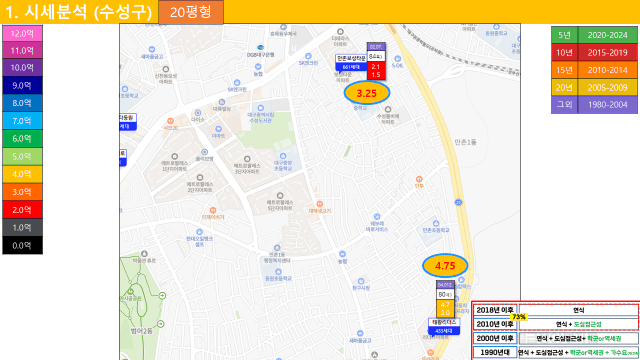Screen dimensions: 640x360
Task: Click the 단부 restaurant icon
Action: 419,179
